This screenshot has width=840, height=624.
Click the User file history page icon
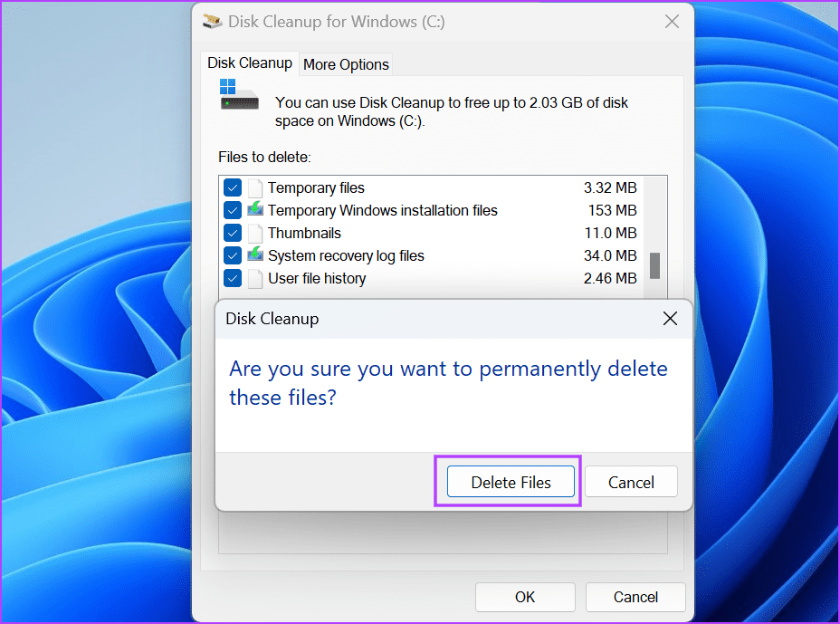click(255, 279)
